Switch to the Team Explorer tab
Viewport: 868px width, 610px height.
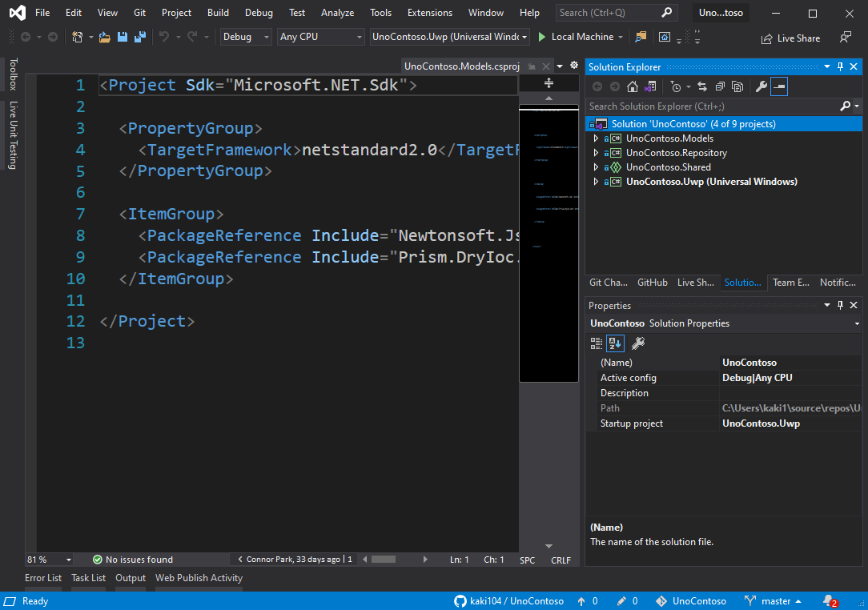point(791,283)
